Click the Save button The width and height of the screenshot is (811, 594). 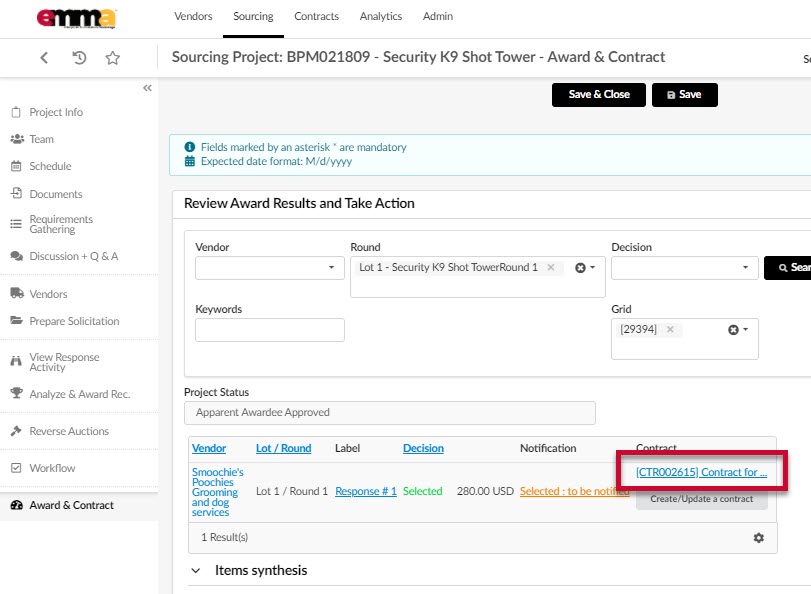pos(684,95)
